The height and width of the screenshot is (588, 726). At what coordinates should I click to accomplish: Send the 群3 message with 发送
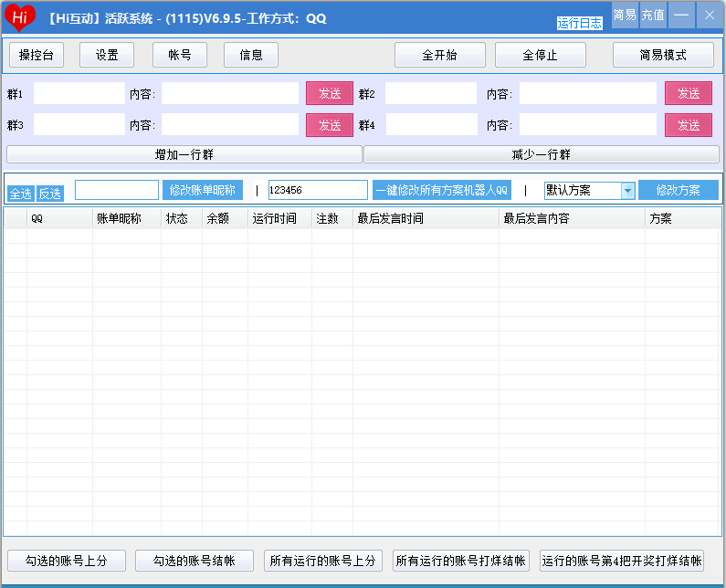click(x=330, y=125)
